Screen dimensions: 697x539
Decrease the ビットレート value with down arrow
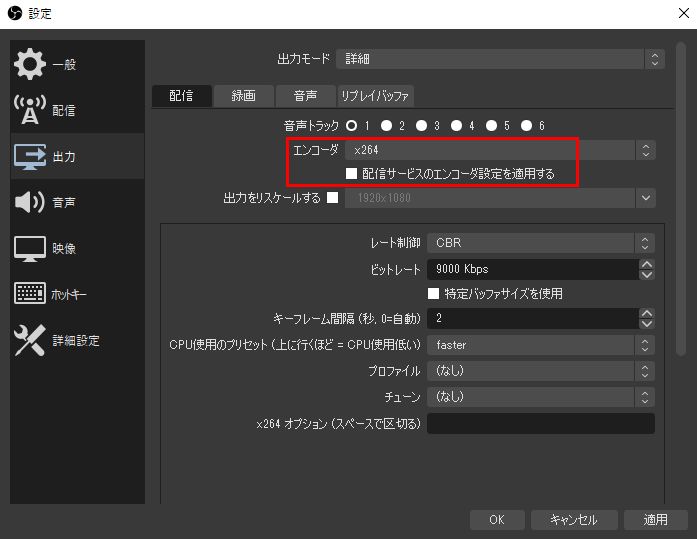(647, 275)
